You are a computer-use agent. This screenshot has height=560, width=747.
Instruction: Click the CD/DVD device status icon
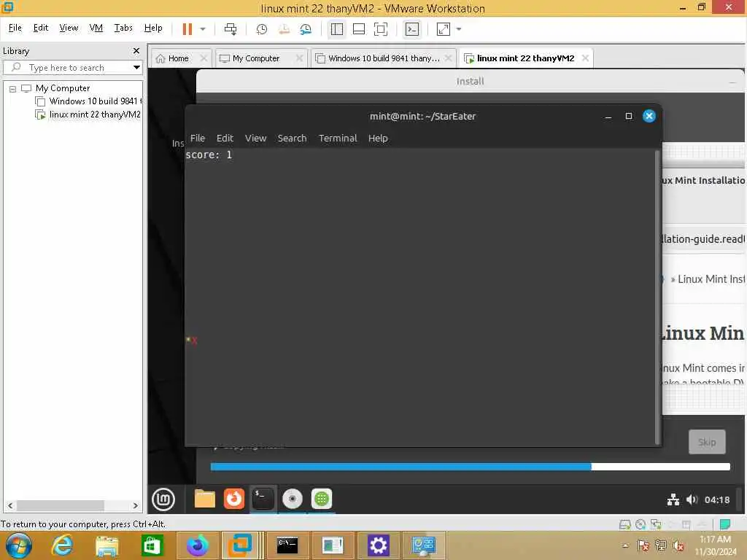pos(640,525)
